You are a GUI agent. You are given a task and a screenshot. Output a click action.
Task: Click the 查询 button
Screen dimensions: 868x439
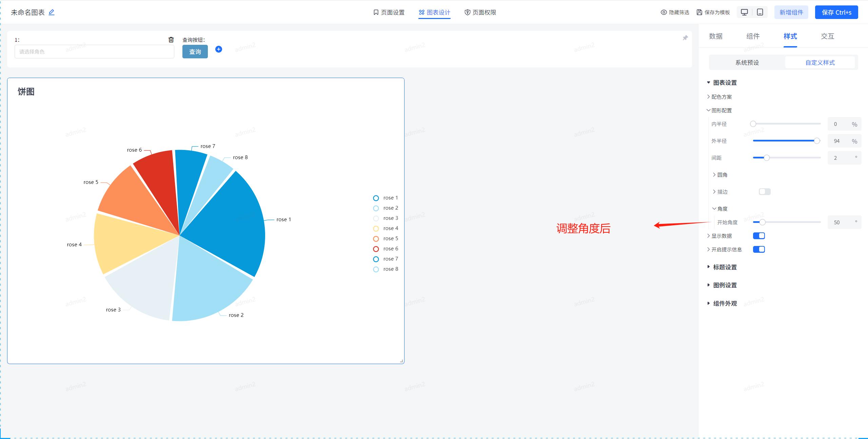tap(195, 52)
